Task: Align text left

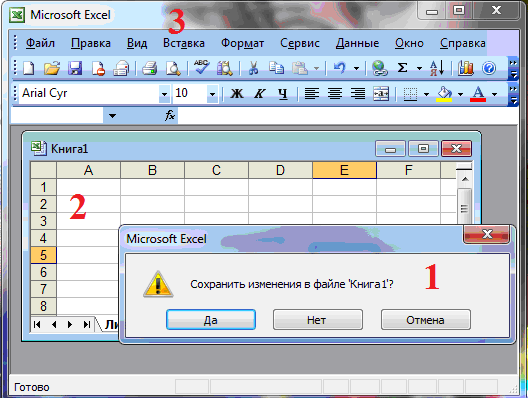Action: click(312, 93)
